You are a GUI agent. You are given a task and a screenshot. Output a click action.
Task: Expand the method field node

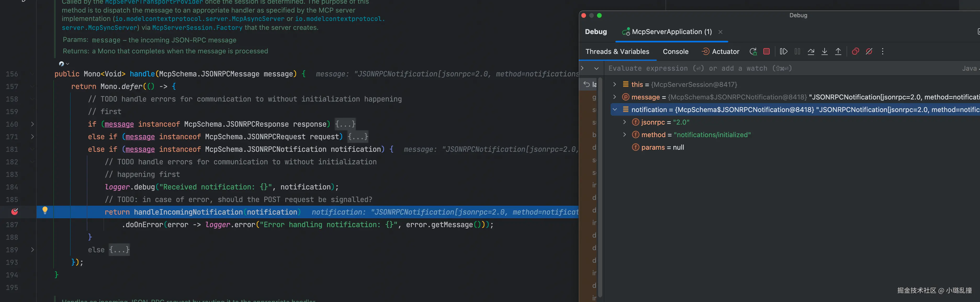[624, 135]
